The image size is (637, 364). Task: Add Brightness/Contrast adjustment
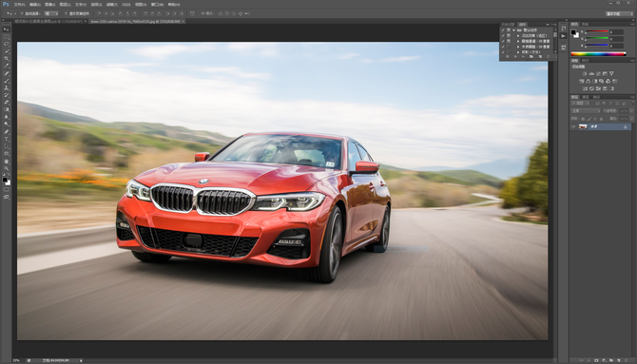pyautogui.click(x=585, y=73)
